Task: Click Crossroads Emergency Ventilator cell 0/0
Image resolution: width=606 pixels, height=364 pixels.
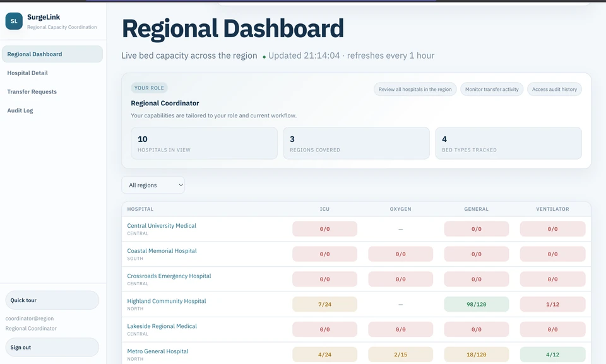Action: [x=553, y=279]
